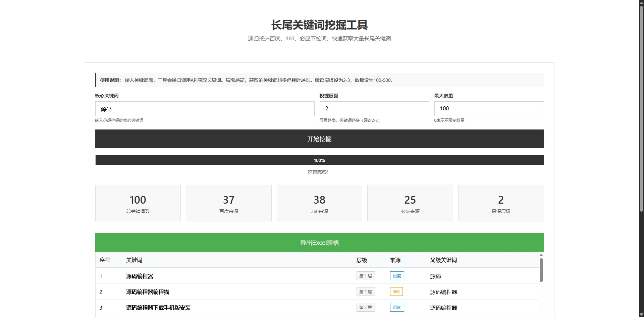This screenshot has height=317, width=644.
Task: Click the results table scrollbar thumb
Action: tap(541, 270)
